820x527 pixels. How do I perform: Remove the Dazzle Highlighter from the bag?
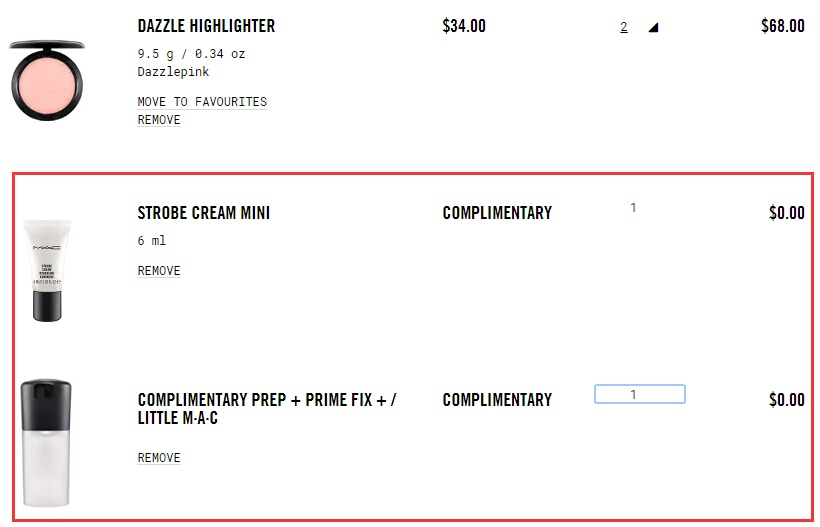159,120
